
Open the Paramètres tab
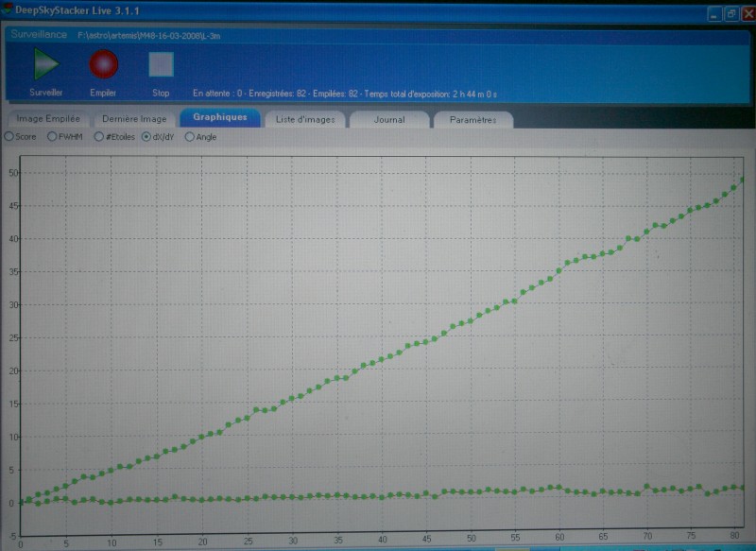473,119
